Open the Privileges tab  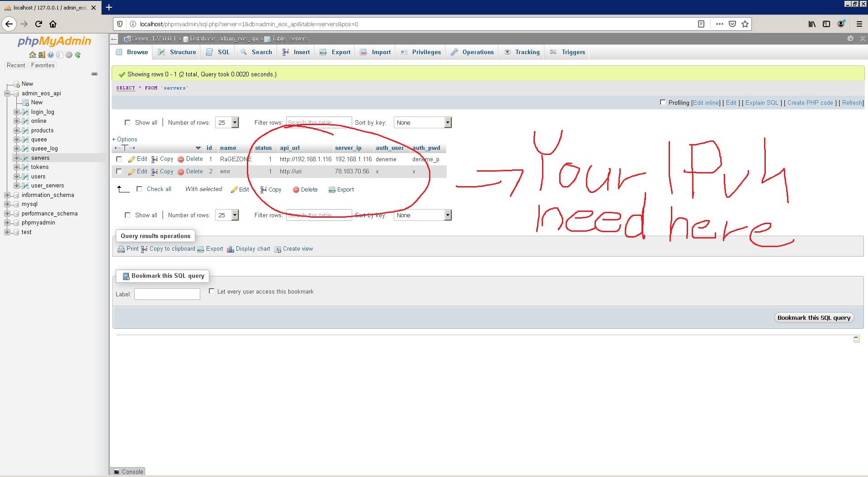pos(421,52)
